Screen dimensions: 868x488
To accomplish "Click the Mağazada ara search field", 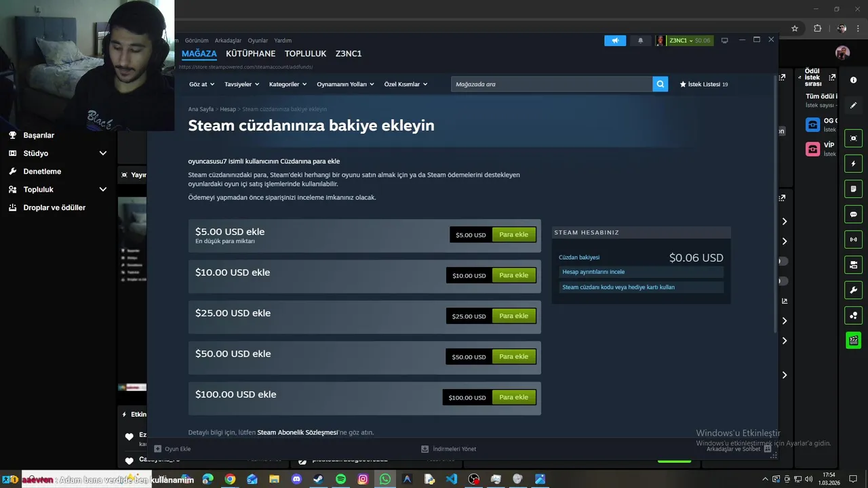I will point(551,84).
